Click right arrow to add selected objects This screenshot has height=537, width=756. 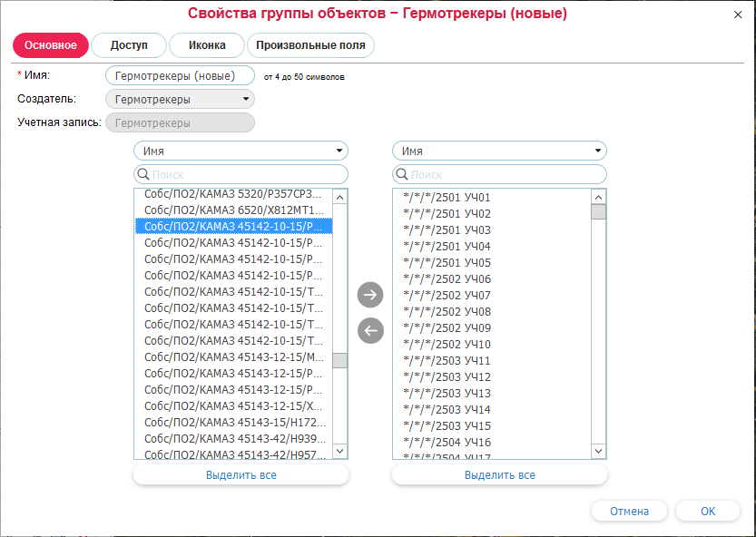pos(371,295)
